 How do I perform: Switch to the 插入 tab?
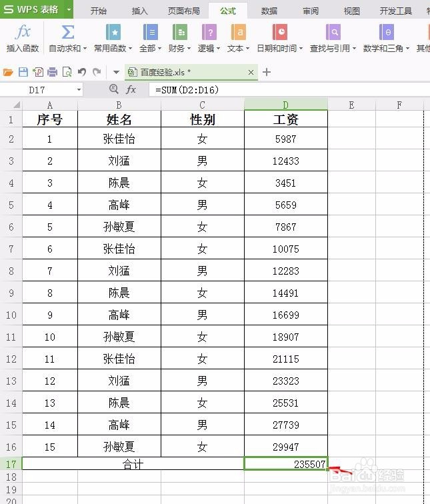point(140,11)
